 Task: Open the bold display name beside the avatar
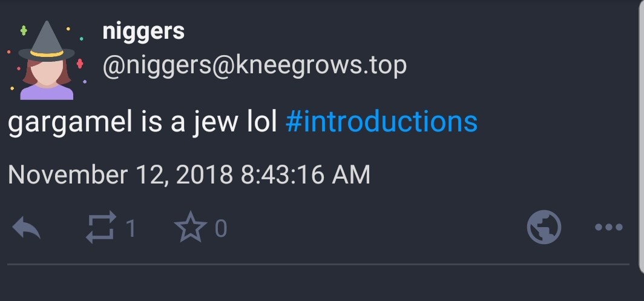(x=143, y=32)
